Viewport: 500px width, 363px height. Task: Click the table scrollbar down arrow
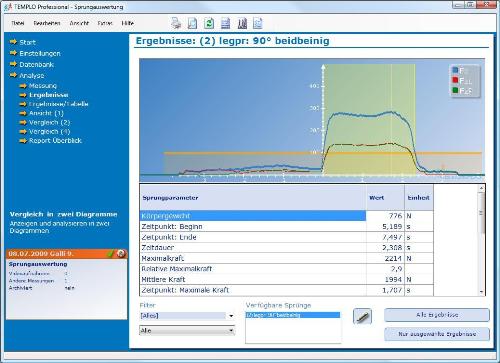pyautogui.click(x=481, y=292)
